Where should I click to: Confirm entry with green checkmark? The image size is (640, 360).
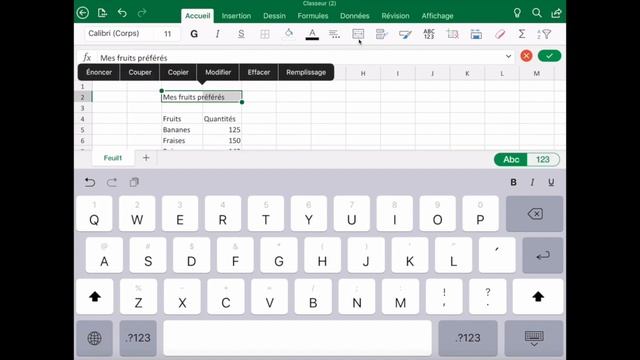coord(549,56)
